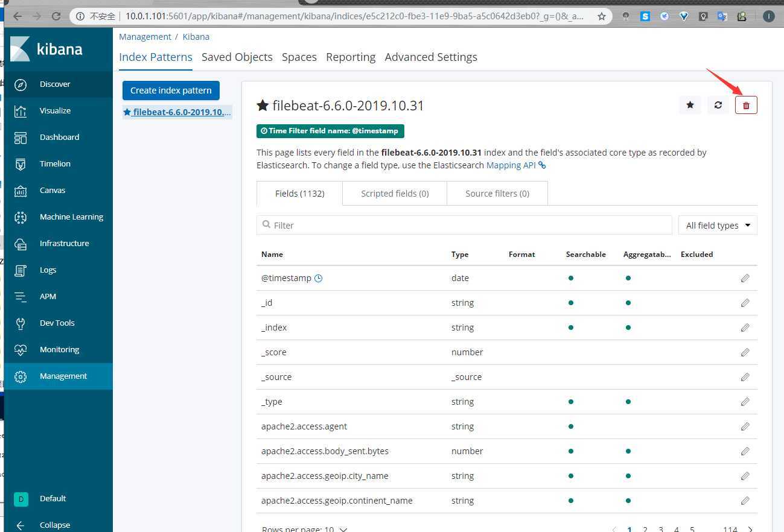Click the Default space avatar
The image size is (784, 532).
pos(21,499)
